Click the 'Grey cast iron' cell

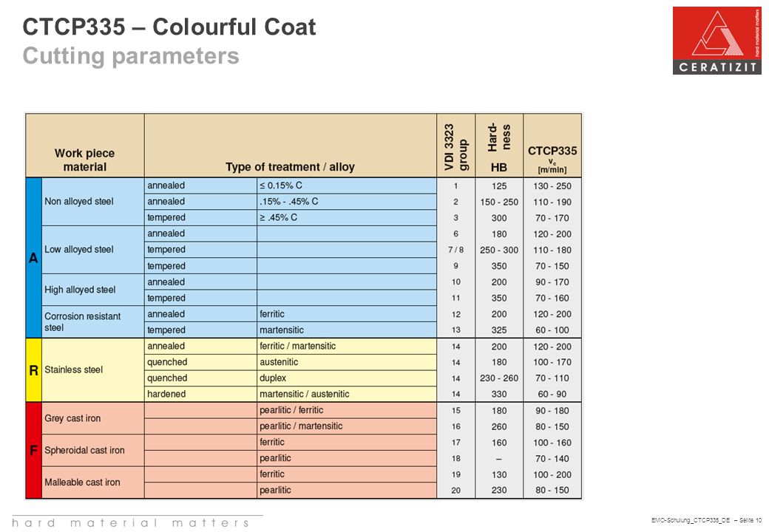click(x=93, y=418)
